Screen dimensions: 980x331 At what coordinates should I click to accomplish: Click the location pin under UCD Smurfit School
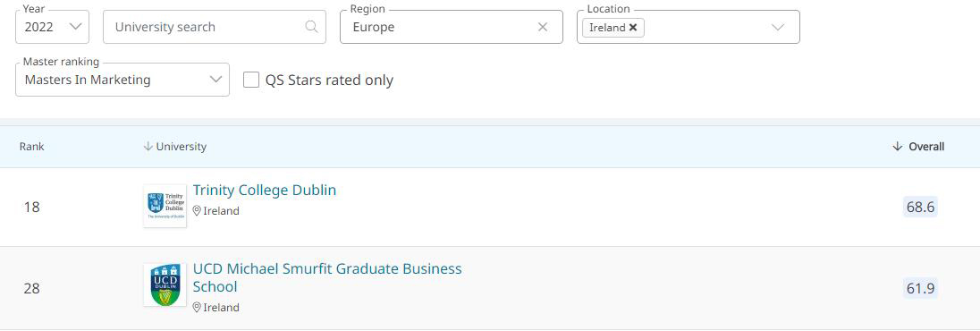point(197,307)
